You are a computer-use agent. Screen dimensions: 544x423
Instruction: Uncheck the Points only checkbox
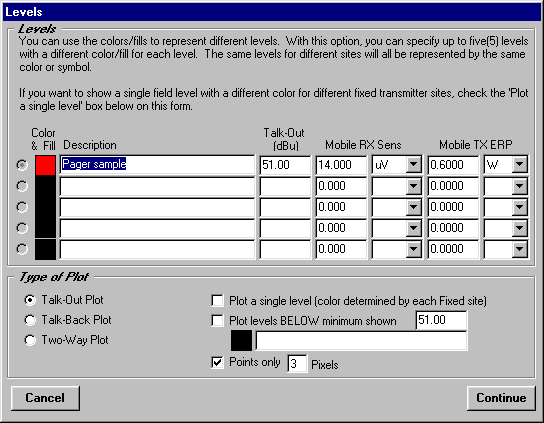[x=218, y=363]
